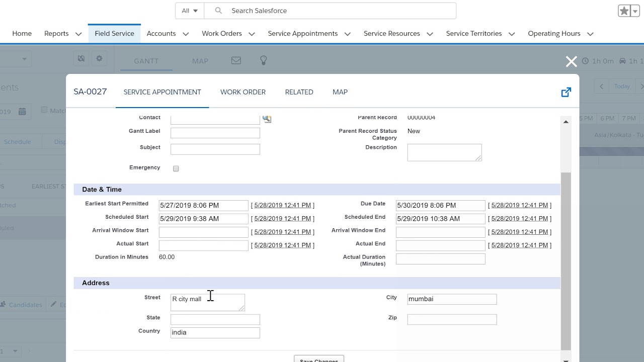The height and width of the screenshot is (362, 644).
Task: Click the Arrival Window End field
Action: (441, 232)
